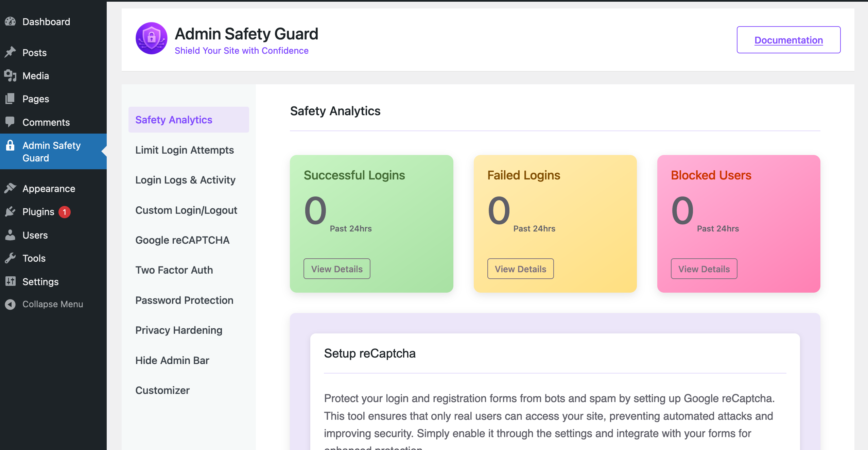Click the Plugins plug icon

[x=10, y=211]
